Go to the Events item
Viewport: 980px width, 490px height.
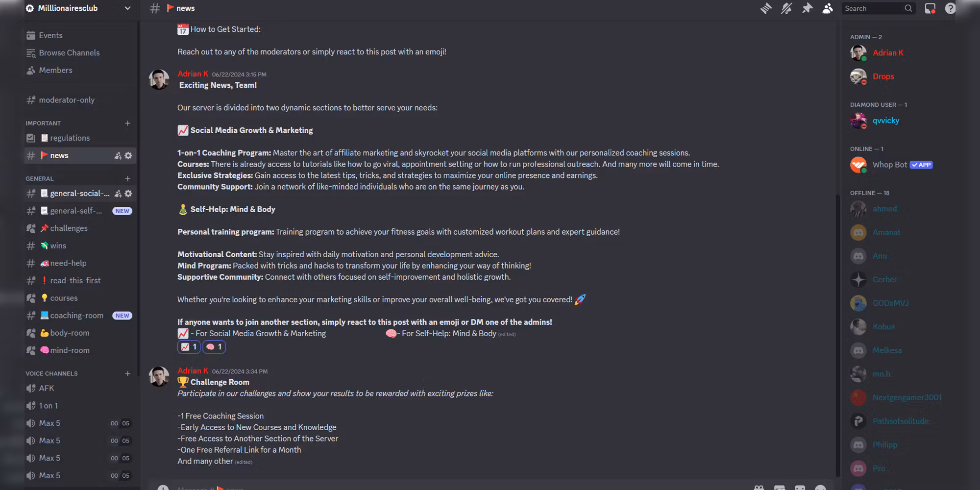click(x=50, y=35)
